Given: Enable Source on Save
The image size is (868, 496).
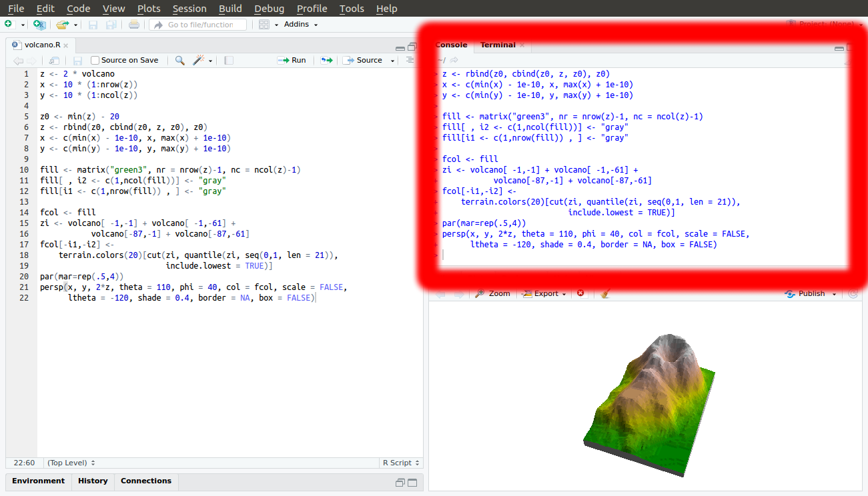Looking at the screenshot, I should pyautogui.click(x=95, y=60).
